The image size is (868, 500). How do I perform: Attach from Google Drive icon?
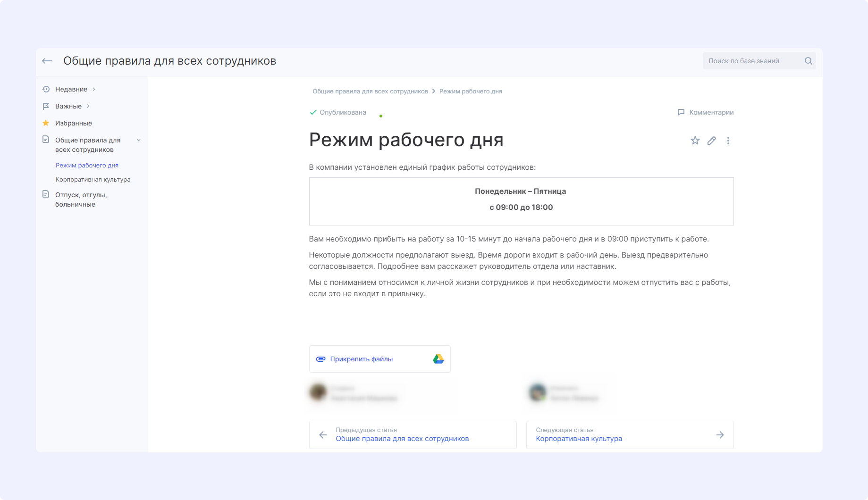pos(438,359)
